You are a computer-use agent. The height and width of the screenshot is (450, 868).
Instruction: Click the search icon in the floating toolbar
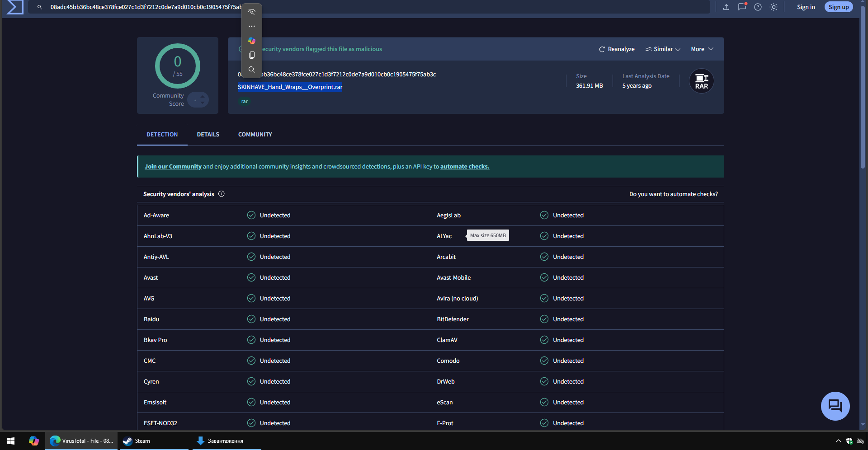click(252, 70)
